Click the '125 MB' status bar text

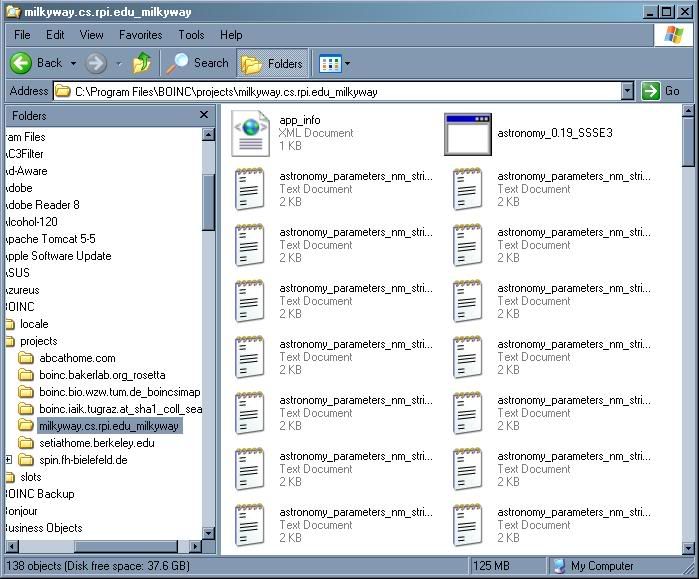491,566
